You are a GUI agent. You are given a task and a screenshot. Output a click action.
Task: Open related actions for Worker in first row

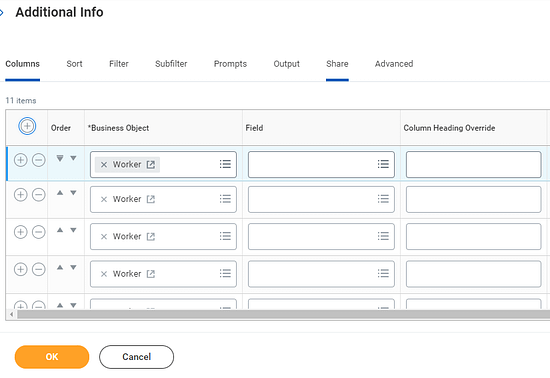[x=150, y=164]
